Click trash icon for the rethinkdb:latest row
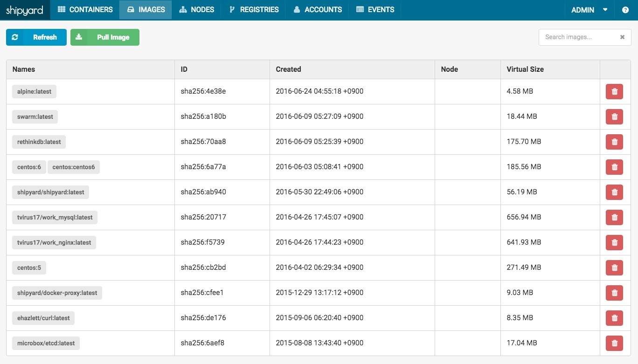The width and height of the screenshot is (638, 364). coord(614,142)
